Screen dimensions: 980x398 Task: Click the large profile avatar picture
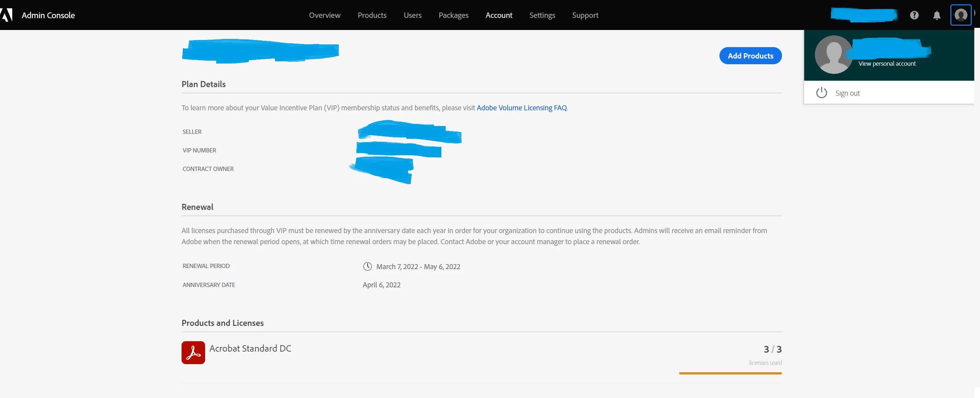[x=833, y=55]
